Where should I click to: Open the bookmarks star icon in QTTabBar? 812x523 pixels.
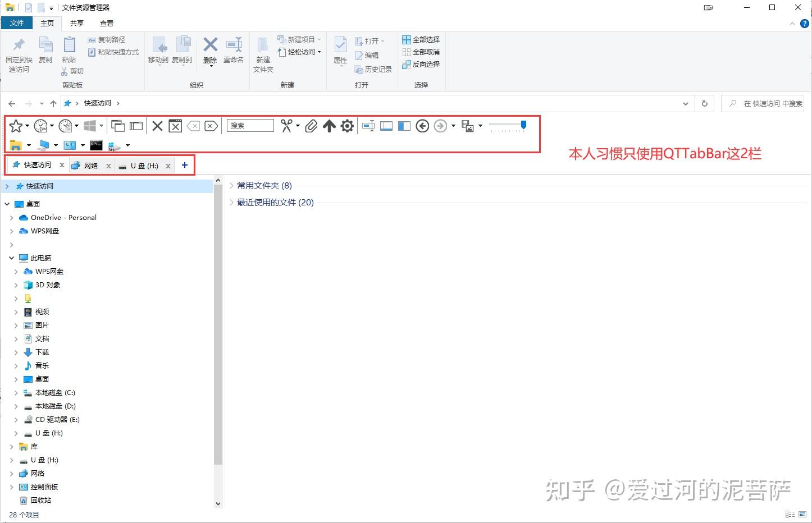click(15, 126)
